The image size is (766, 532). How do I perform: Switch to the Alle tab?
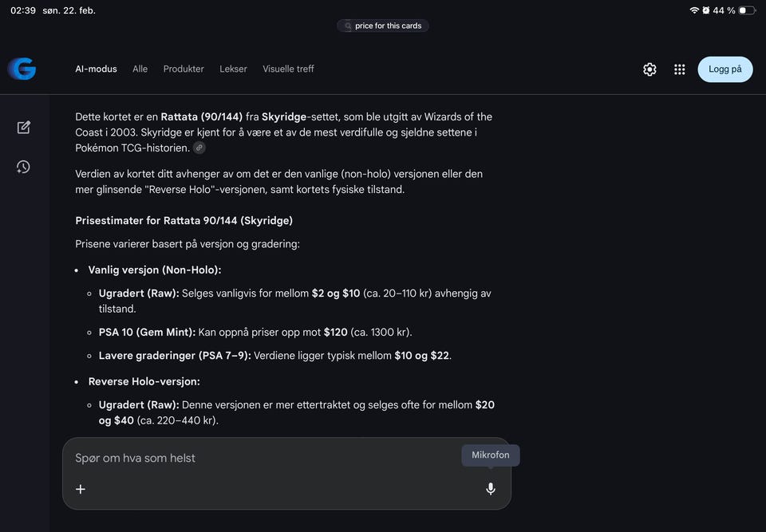point(140,69)
